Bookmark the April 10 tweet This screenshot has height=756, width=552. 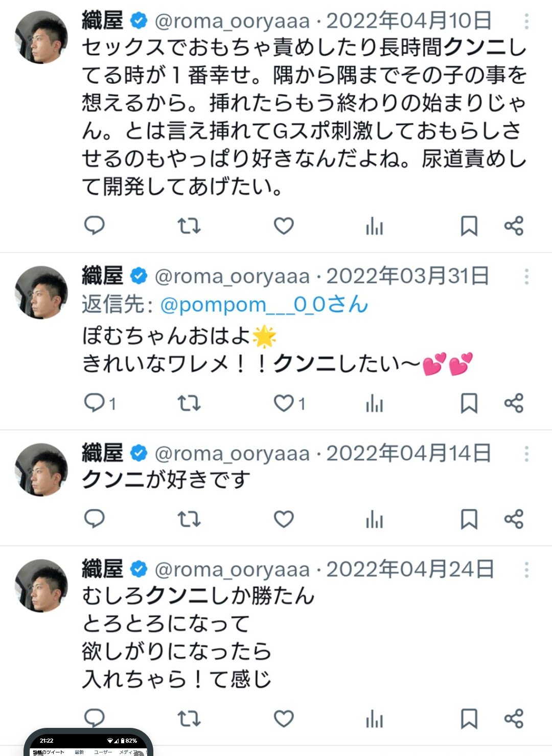(x=469, y=226)
